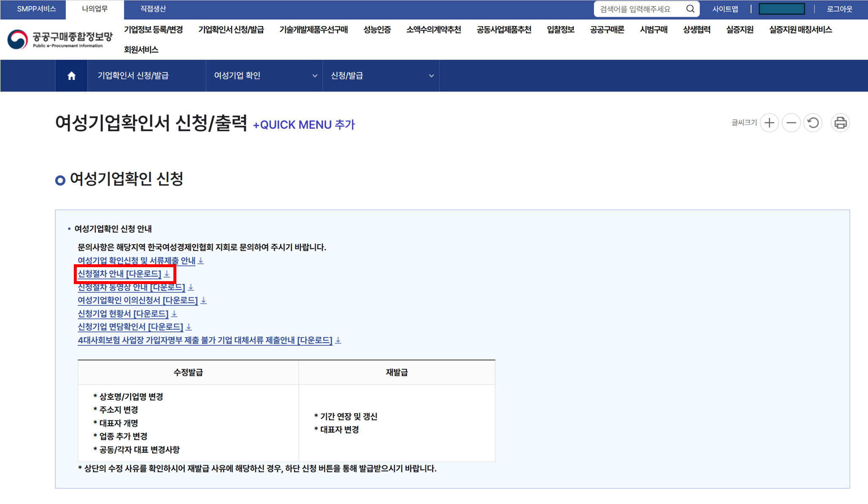Increase font size with plus icon
Image resolution: width=868 pixels, height=504 pixels.
click(x=769, y=123)
